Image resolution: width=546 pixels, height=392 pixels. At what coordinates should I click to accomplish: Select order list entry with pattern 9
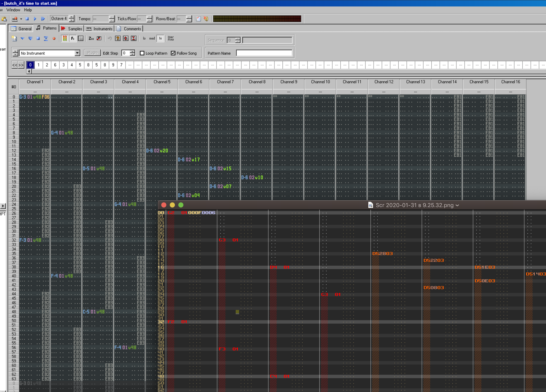pos(113,65)
